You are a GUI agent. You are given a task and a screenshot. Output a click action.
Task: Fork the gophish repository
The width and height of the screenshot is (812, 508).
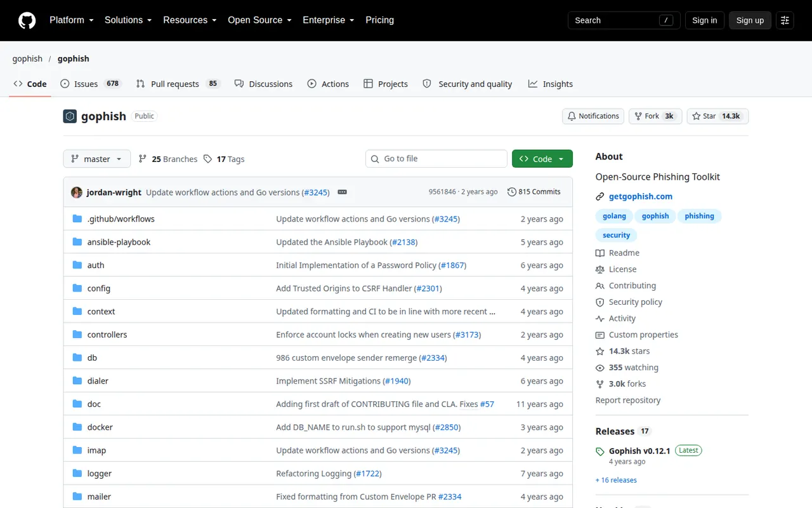click(655, 116)
